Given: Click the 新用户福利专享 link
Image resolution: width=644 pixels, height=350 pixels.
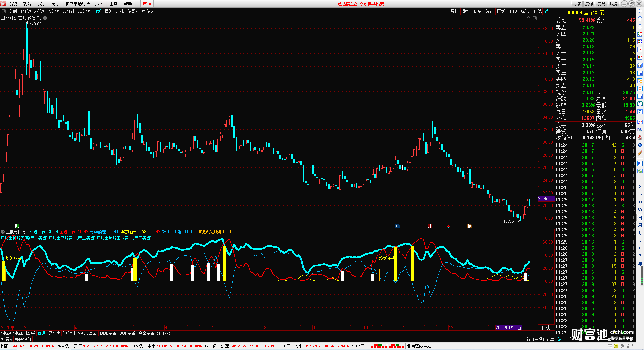Looking at the screenshot, I should [540, 339].
